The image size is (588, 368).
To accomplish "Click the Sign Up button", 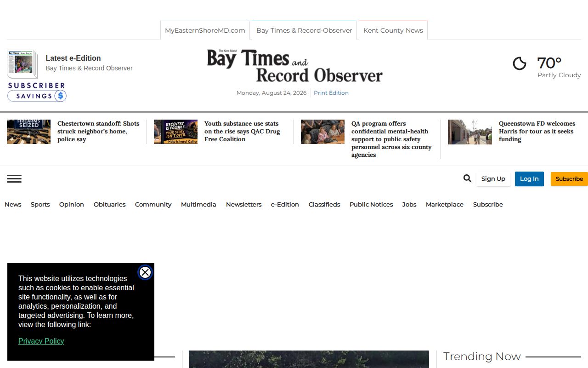I will 493,179.
